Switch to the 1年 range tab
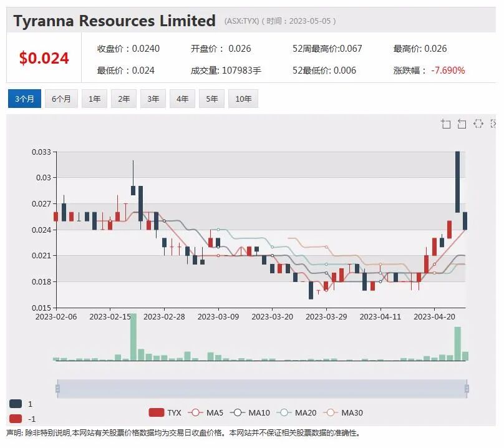Screen dimensions: 504x448 click(95, 99)
